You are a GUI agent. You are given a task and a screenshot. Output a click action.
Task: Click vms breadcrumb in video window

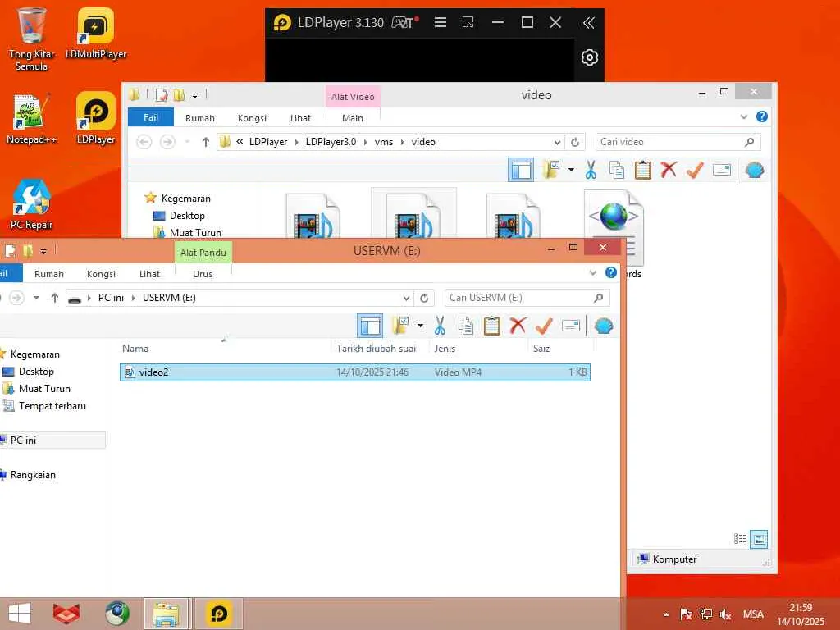coord(384,142)
